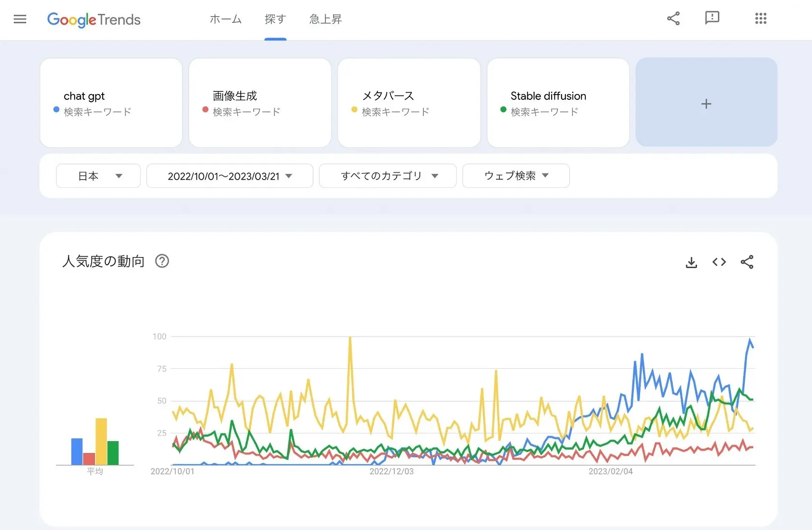
Task: Download the trend chart as CSV
Action: [691, 262]
